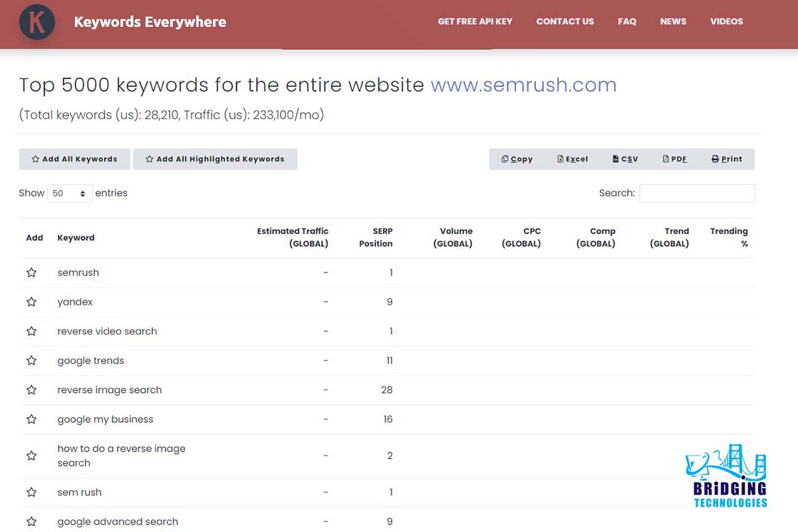798x532 pixels.
Task: Sort by Volume (GLOBAL) column
Action: [453, 237]
